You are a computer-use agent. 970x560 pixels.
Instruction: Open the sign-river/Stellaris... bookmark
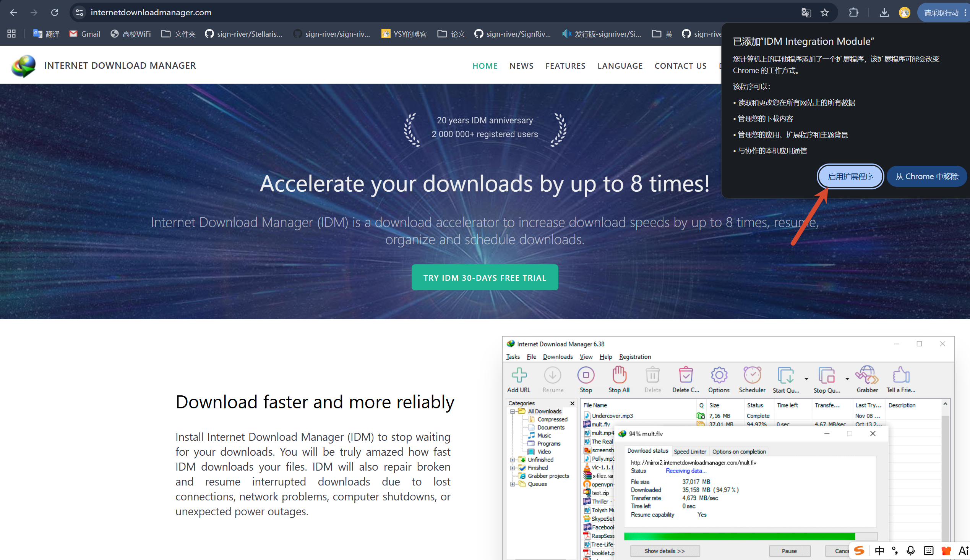coord(243,34)
